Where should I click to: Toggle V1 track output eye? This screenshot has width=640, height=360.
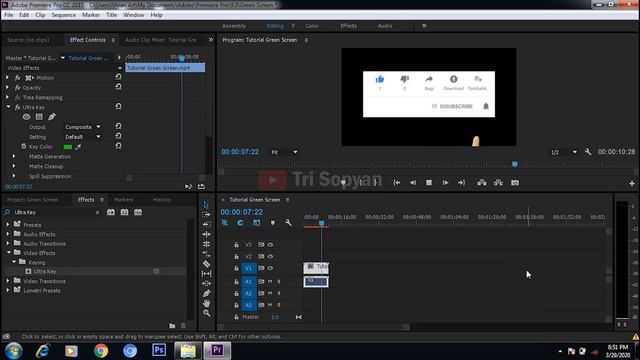tap(270, 268)
